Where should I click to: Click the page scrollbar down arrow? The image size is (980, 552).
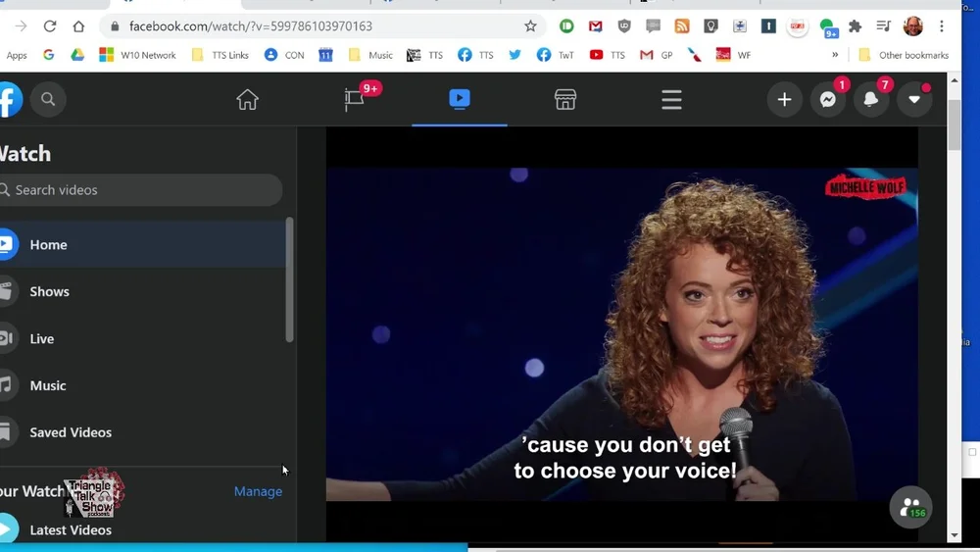[x=954, y=535]
